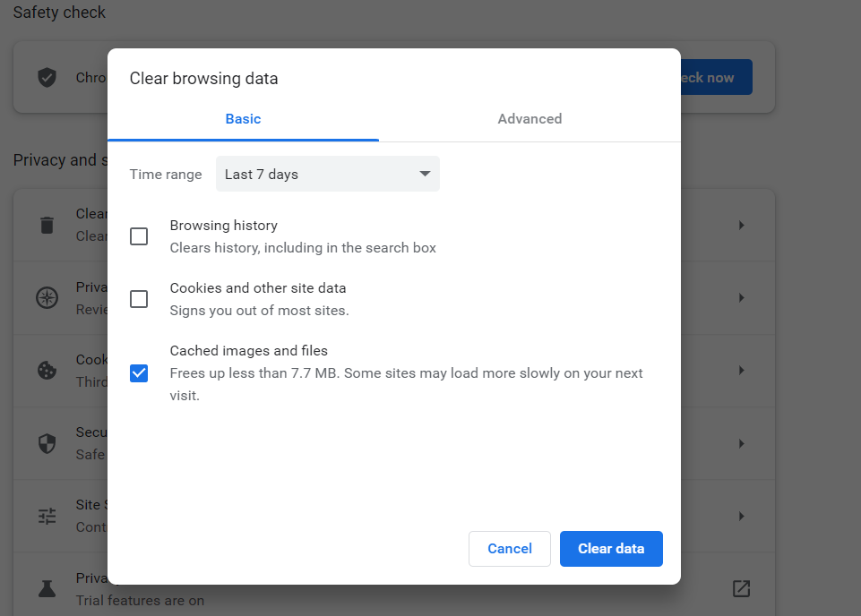861x616 pixels.
Task: Click the safety check shield icon
Action: pyautogui.click(x=47, y=77)
